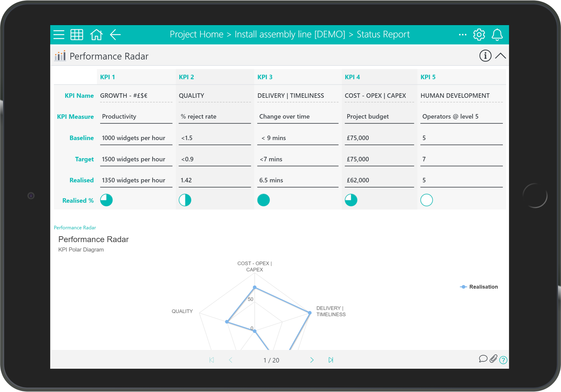Open the Performance Radar info icon

click(x=485, y=56)
